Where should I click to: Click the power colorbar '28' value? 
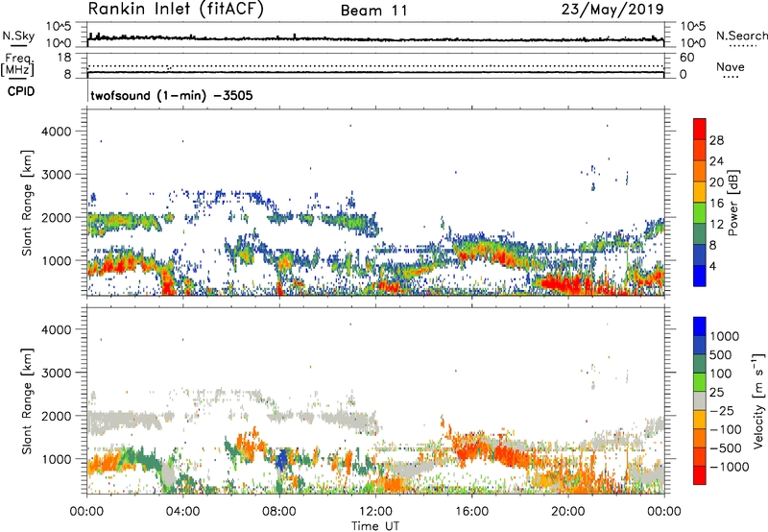[716, 140]
